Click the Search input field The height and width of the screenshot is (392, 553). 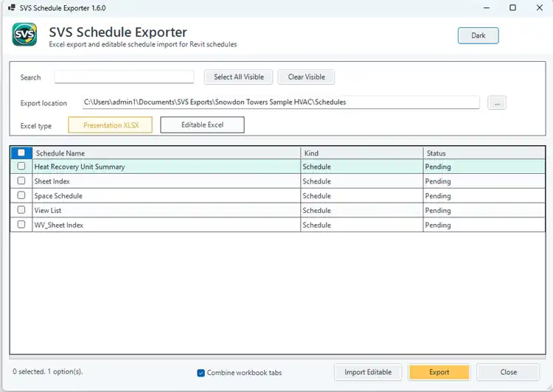(124, 77)
